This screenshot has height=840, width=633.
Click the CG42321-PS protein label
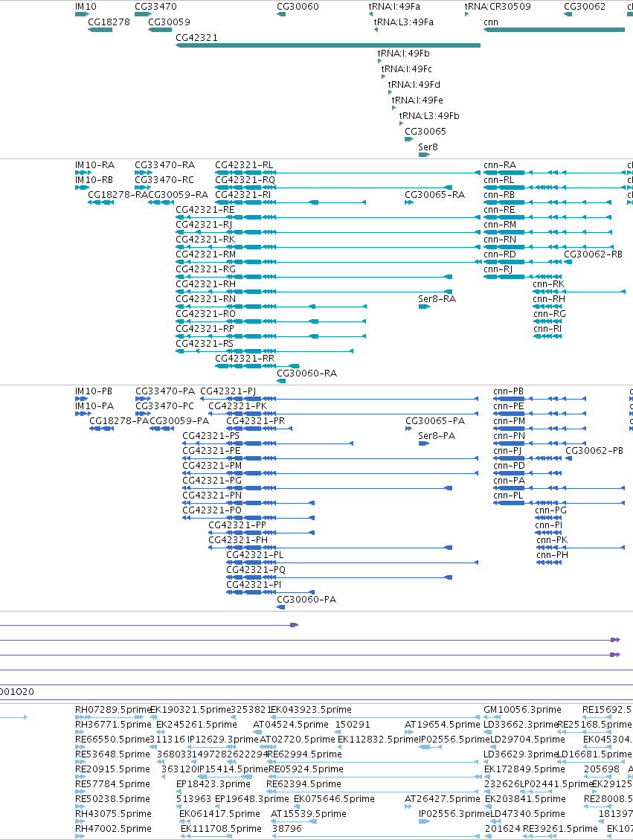pyautogui.click(x=211, y=435)
